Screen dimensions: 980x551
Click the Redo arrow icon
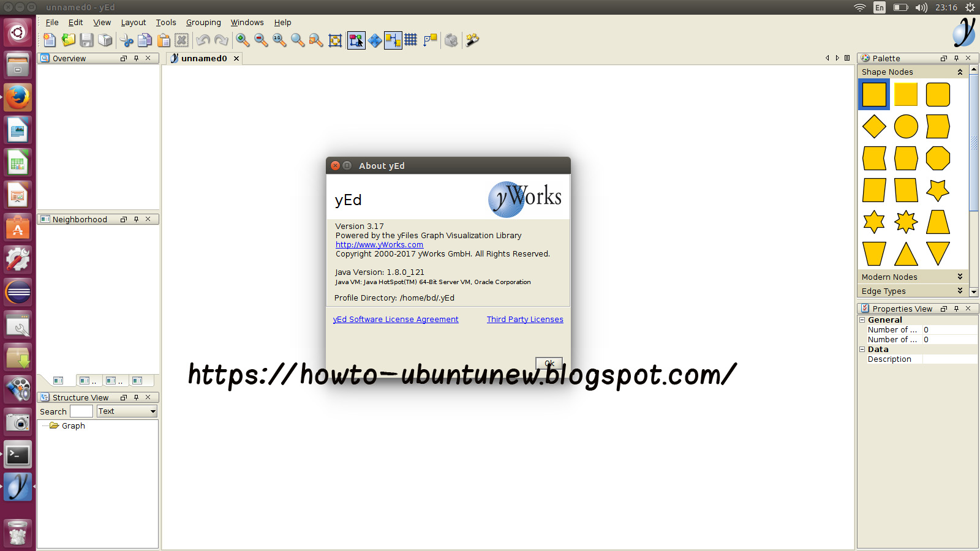point(221,40)
